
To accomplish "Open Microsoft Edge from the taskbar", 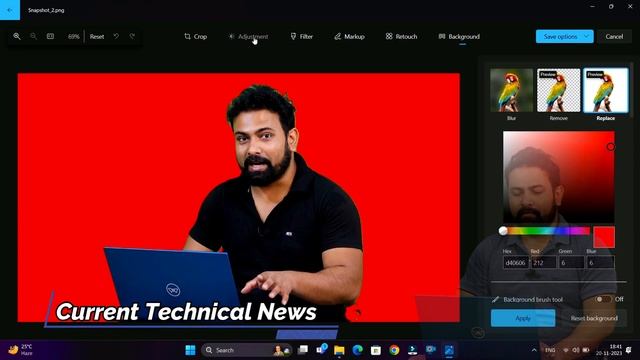I will (x=358, y=350).
